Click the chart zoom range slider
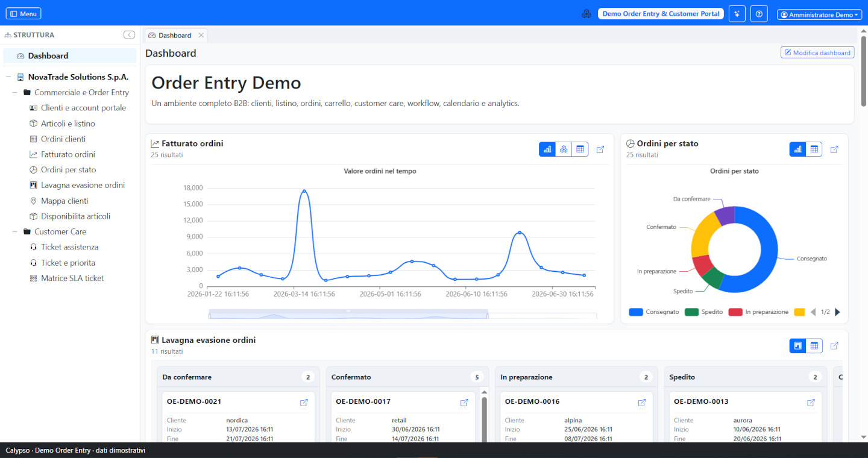The width and height of the screenshot is (868, 458). (x=348, y=314)
